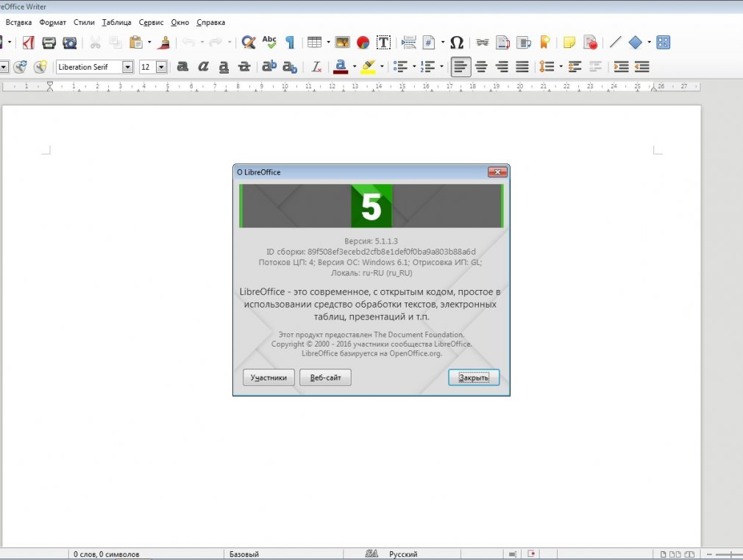Open font name dropdown Liberation Serif

point(127,67)
